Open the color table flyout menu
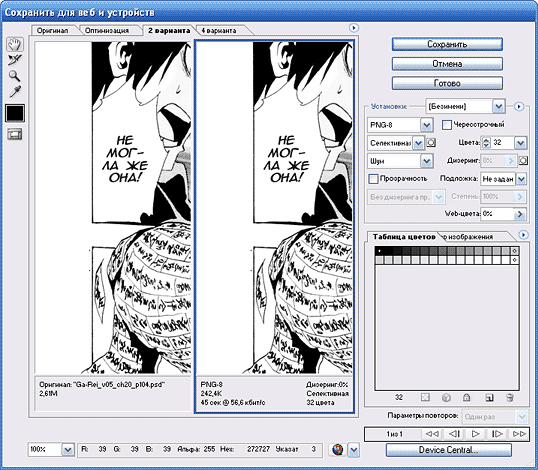Screen dimensions: 538x470 [523, 235]
